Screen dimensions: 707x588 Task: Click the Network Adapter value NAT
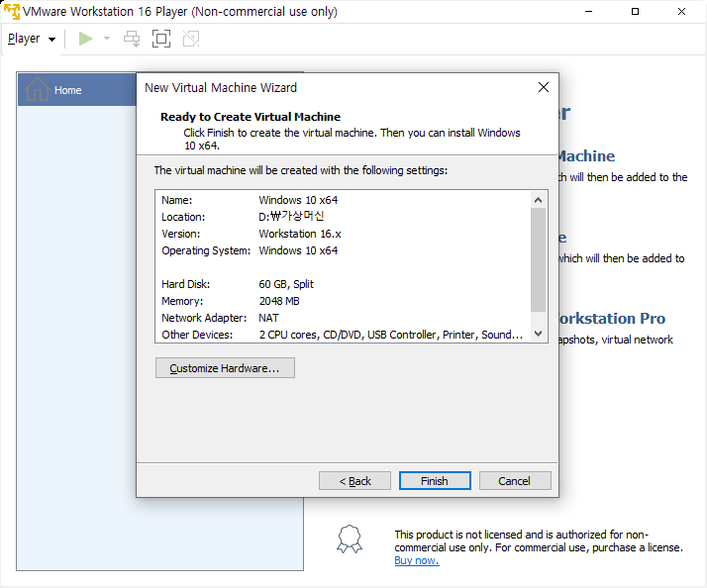coord(268,318)
